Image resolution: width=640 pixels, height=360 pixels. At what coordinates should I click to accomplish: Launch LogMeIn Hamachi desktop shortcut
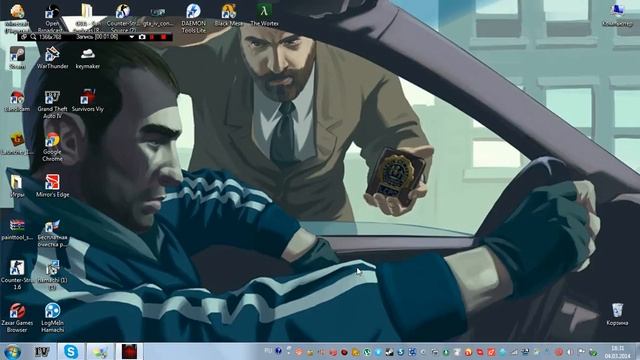52,318
